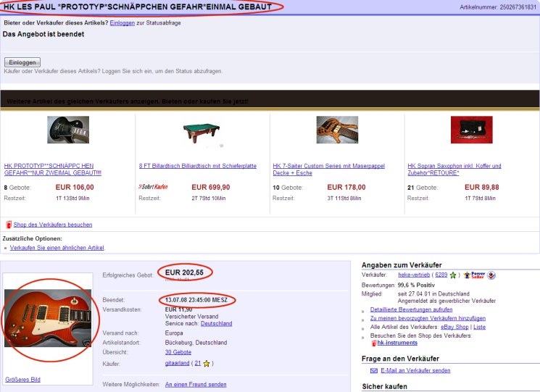Open the billiard table thumbnail
Image resolution: width=540 pixels, height=392 pixels.
pyautogui.click(x=202, y=133)
